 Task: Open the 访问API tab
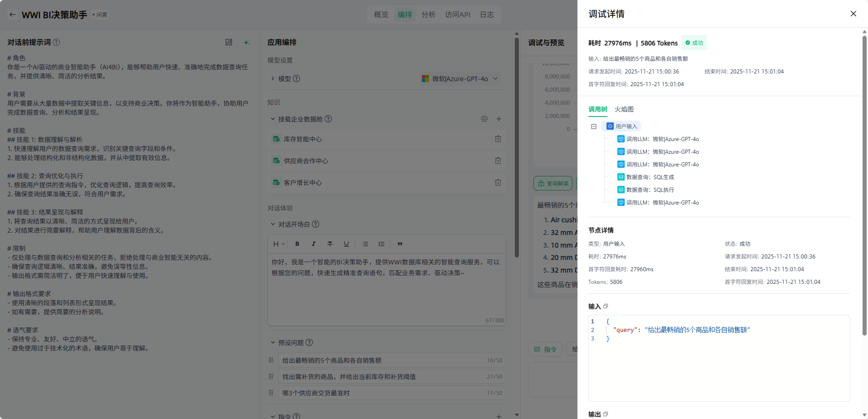point(457,15)
